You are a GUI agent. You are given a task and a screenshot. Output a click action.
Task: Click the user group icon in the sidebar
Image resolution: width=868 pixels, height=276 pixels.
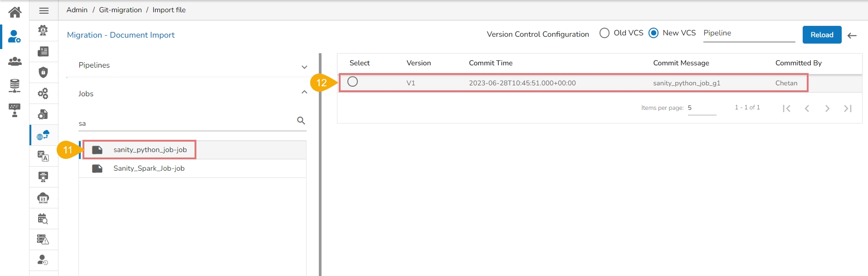15,61
